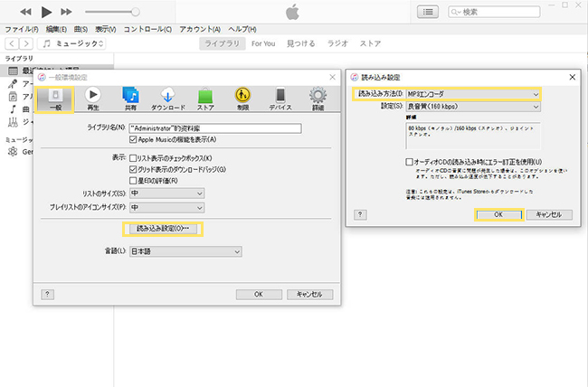Open the ダウンロード preferences icon
The height and width of the screenshot is (387, 588).
click(168, 99)
